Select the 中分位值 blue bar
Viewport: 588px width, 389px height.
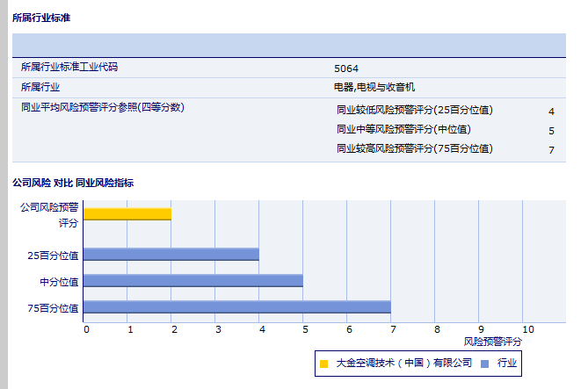click(x=193, y=281)
